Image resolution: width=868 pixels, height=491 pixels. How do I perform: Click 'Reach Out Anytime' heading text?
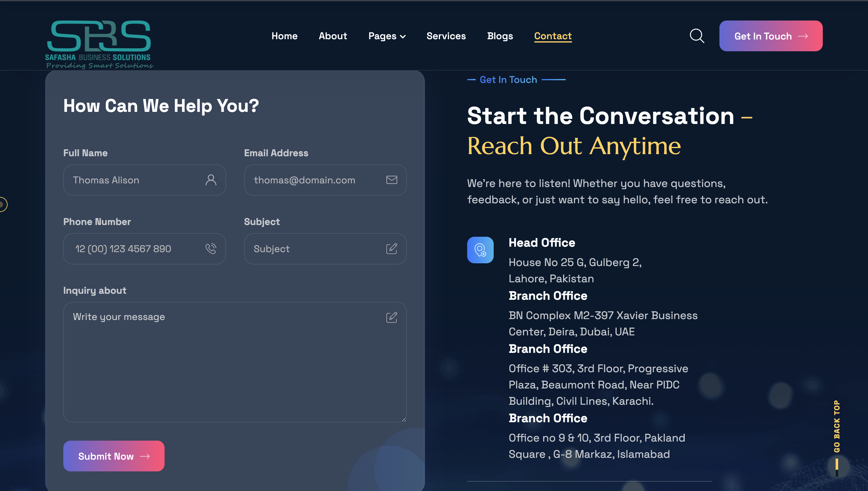coord(574,146)
